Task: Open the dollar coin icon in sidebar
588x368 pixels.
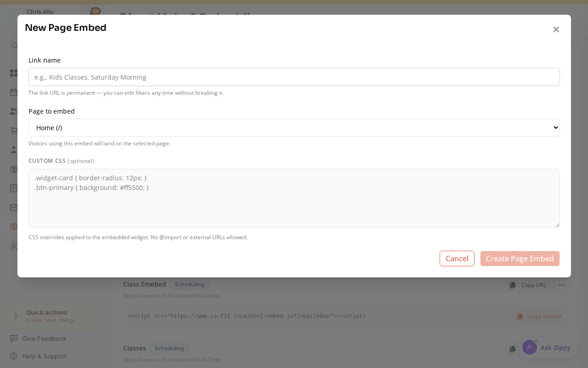Action: click(x=14, y=169)
